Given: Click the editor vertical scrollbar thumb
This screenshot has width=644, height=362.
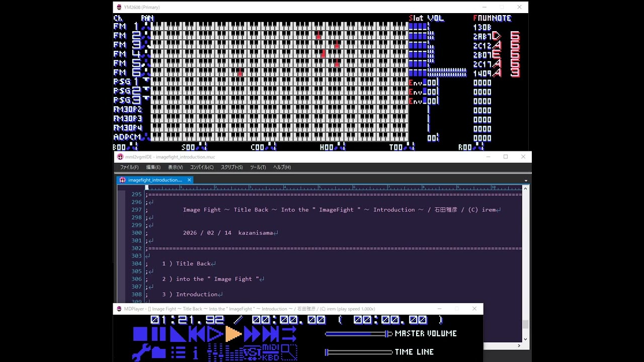Looking at the screenshot, I should 525,324.
